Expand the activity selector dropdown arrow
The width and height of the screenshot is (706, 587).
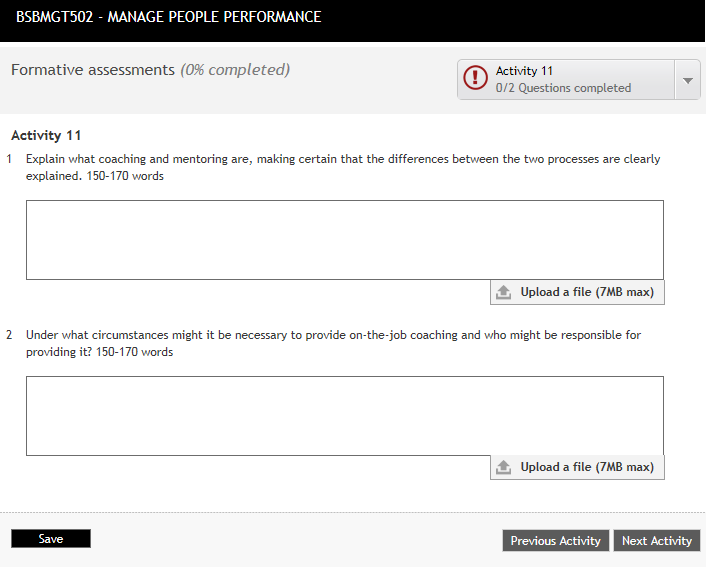(687, 80)
